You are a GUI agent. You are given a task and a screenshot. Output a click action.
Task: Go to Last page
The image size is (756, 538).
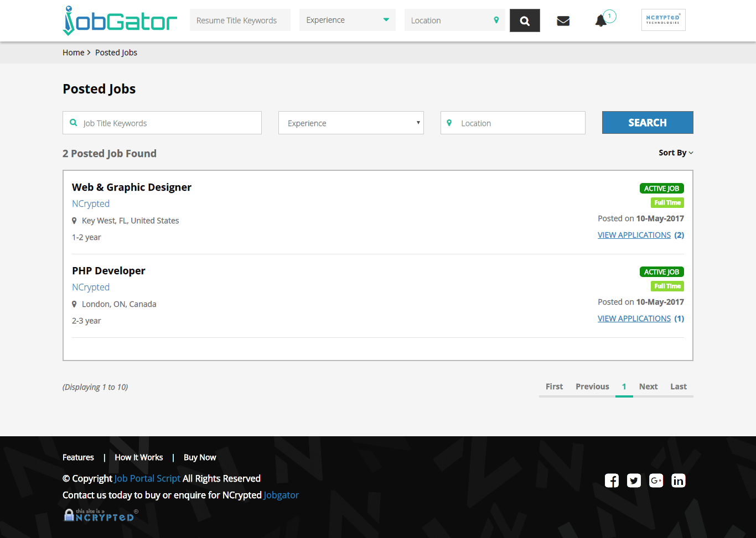click(679, 386)
